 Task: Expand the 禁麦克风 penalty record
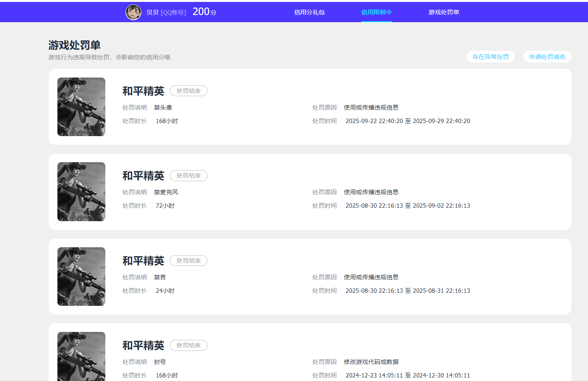click(309, 191)
